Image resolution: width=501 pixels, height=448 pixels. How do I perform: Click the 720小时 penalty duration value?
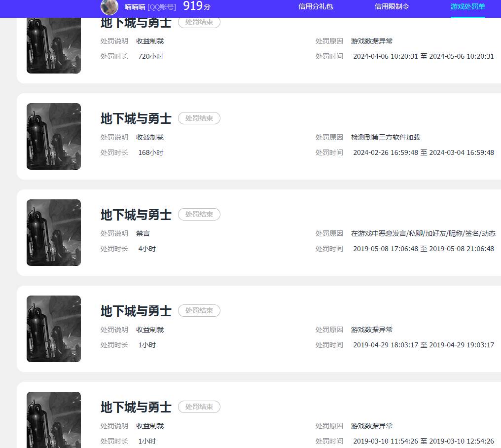coord(150,56)
